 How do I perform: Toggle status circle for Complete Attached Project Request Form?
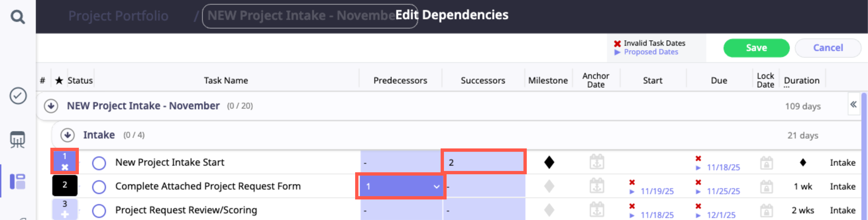point(99,187)
